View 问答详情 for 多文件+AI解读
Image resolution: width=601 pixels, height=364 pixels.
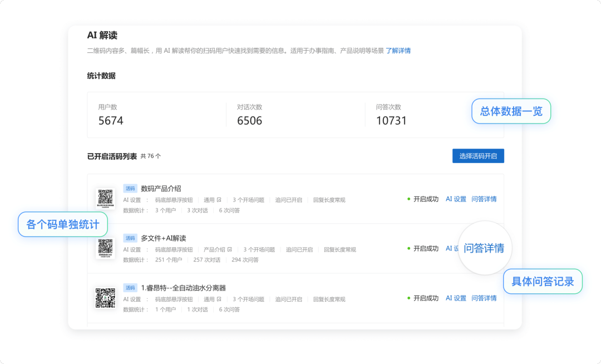(484, 248)
